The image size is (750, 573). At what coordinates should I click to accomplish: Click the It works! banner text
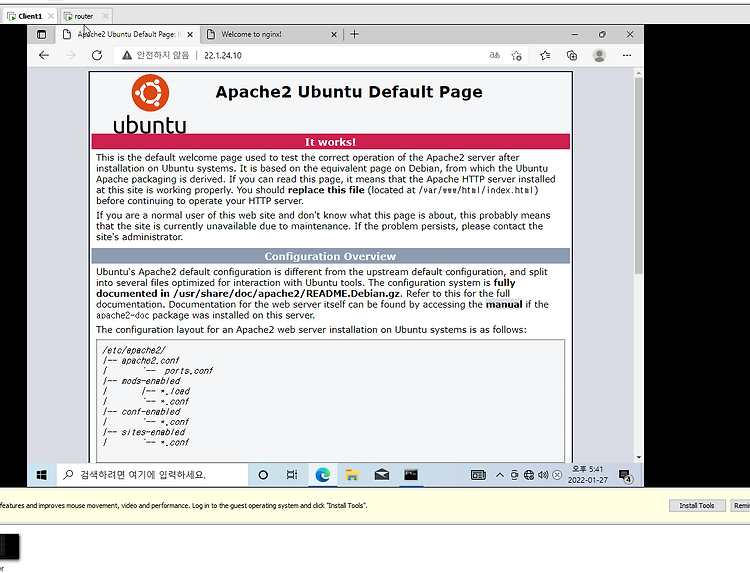point(330,142)
